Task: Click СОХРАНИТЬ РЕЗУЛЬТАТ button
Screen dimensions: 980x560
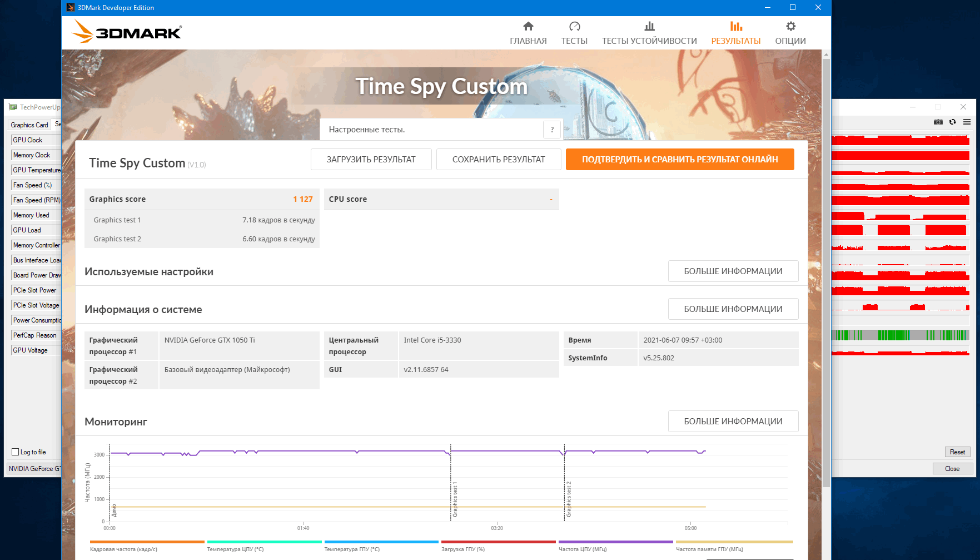Action: click(499, 159)
